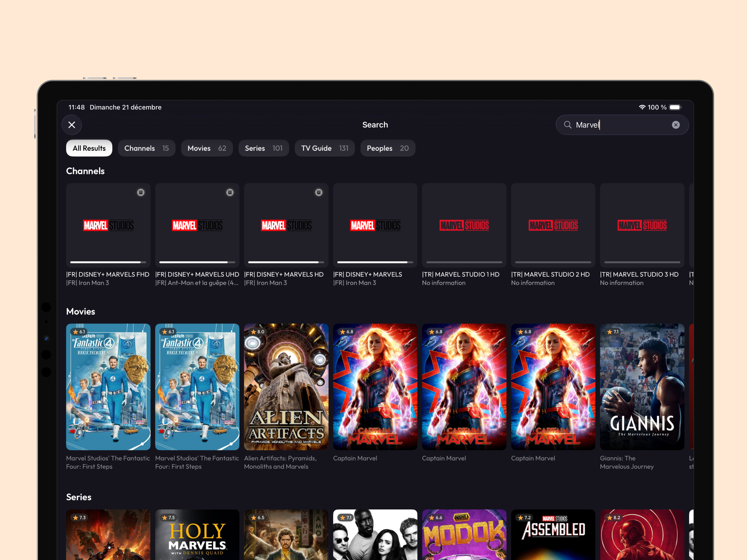Switch to the Channels filter tab
747x560 pixels.
[x=146, y=148]
